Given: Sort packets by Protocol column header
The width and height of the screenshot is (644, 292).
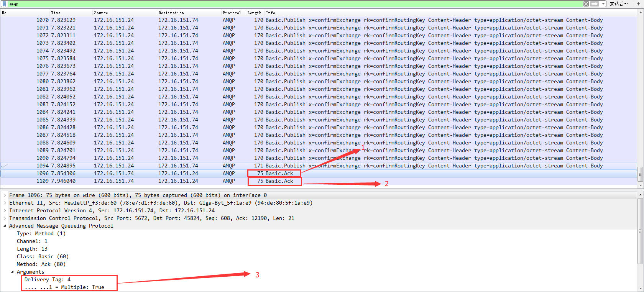Looking at the screenshot, I should [232, 13].
